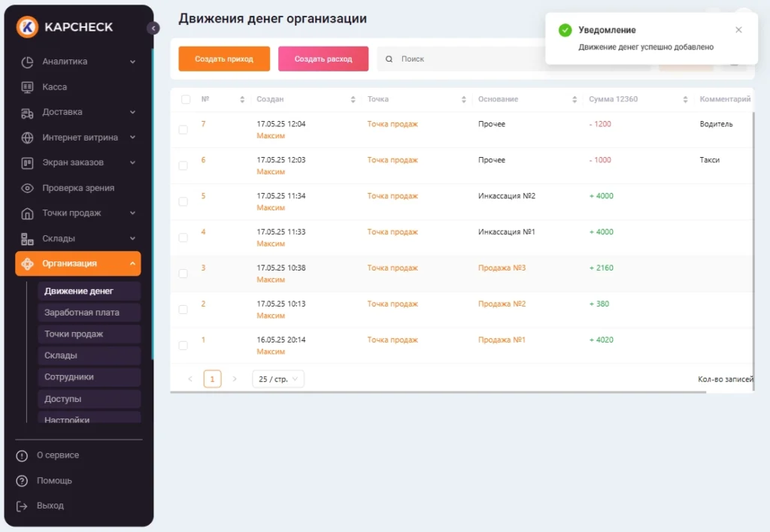Click the Интернет витрина globe icon

[x=27, y=138]
